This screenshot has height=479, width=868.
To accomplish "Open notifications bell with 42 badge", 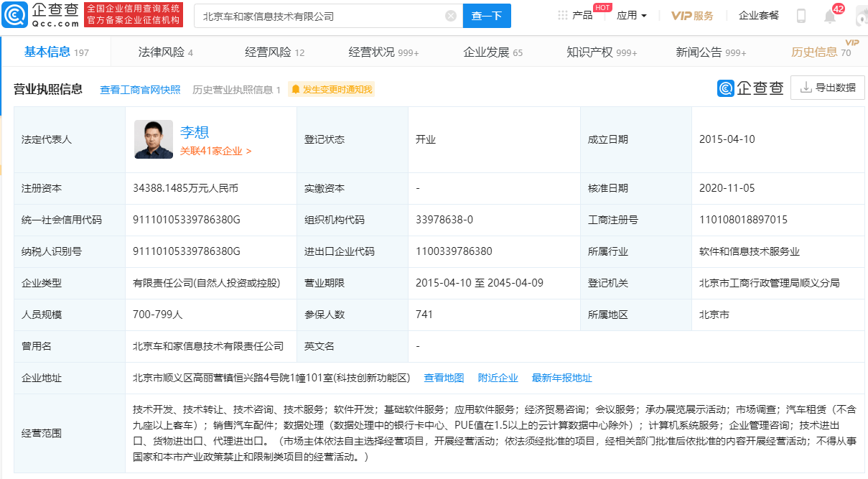I will pos(830,16).
